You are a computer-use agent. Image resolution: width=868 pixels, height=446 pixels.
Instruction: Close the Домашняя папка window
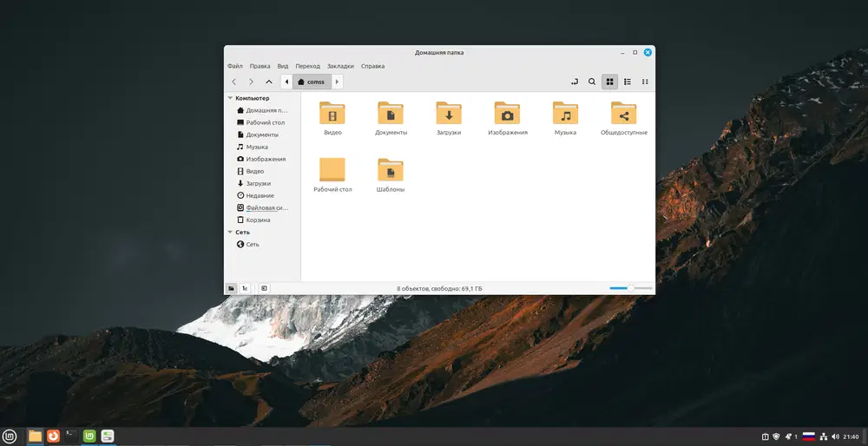(x=648, y=52)
